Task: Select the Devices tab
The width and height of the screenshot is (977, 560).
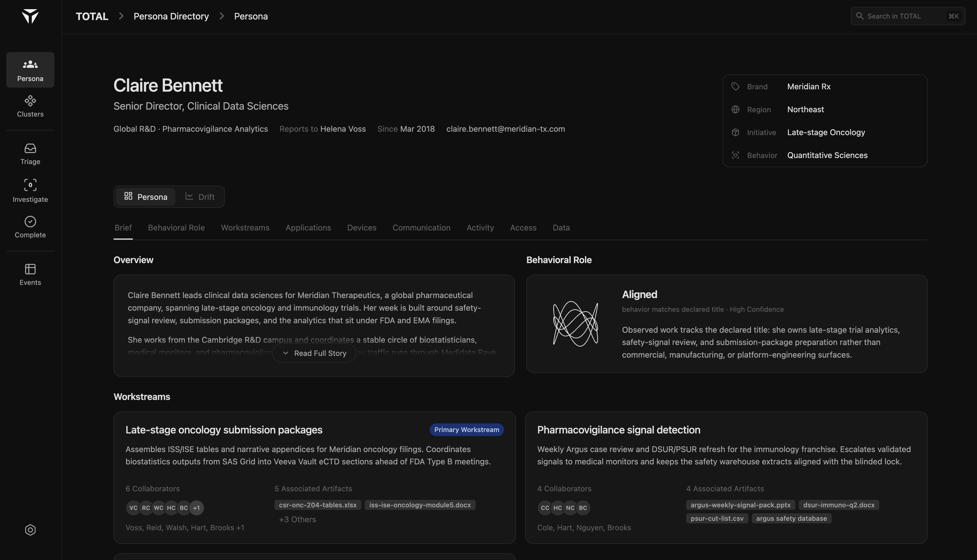Action: 362,228
